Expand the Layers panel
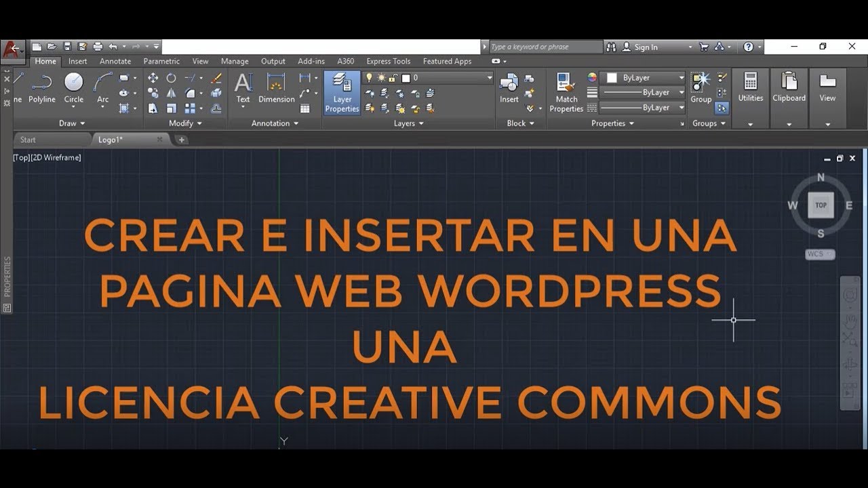The image size is (868, 488). [x=409, y=123]
